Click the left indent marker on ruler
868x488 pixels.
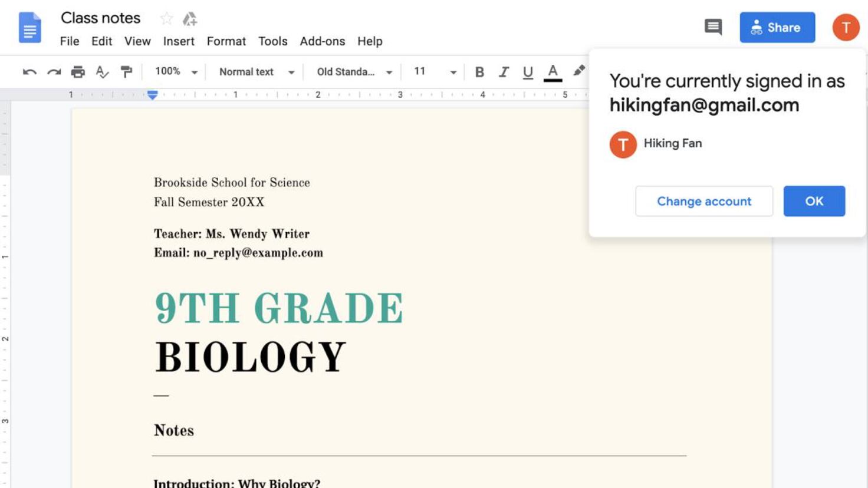[x=152, y=95]
